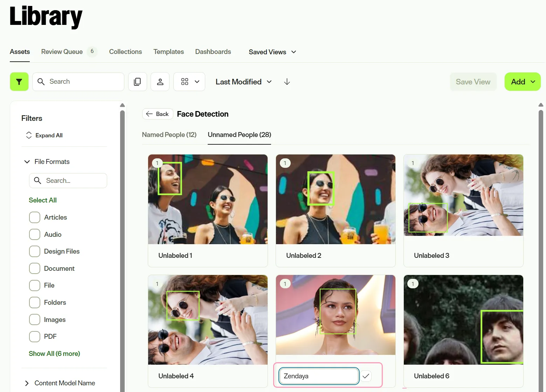Select the Unnamed People (28) tab
The height and width of the screenshot is (392, 546).
[240, 135]
